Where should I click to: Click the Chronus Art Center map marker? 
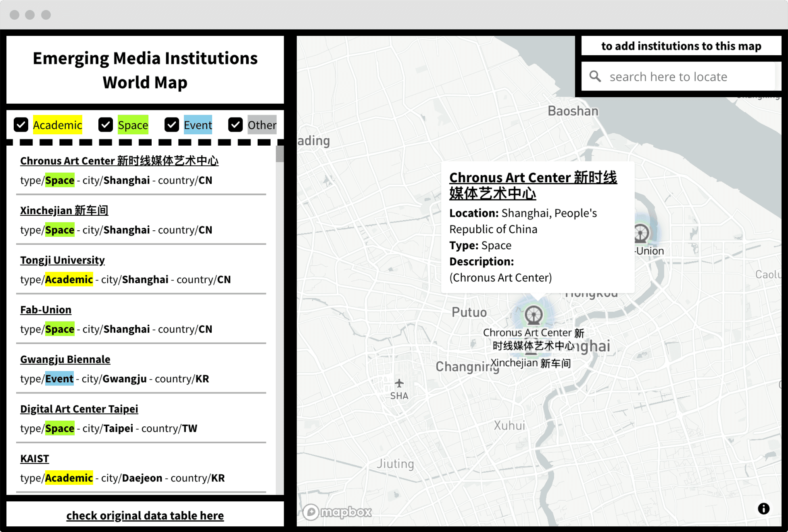coord(533,315)
